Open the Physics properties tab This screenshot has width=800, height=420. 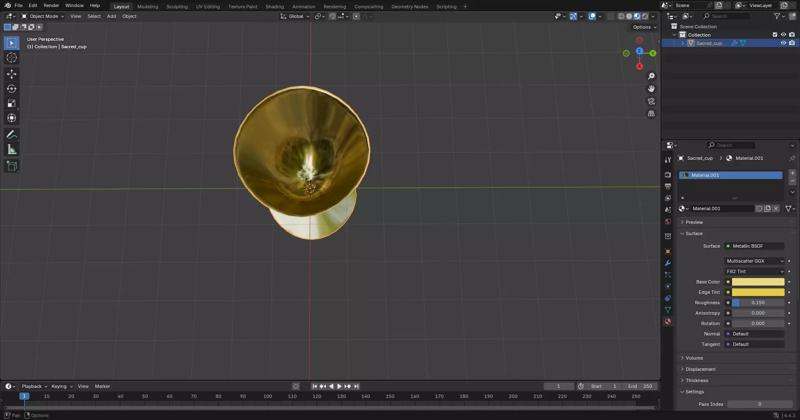[x=668, y=286]
